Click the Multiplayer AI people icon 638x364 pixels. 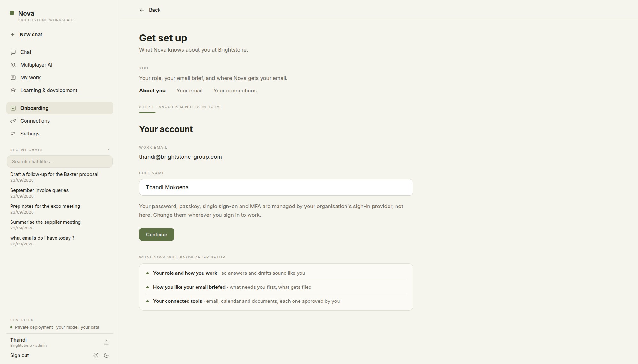[13, 65]
